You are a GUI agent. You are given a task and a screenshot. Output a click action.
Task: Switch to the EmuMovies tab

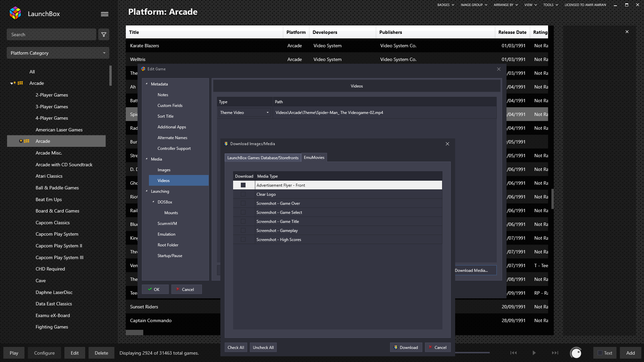pyautogui.click(x=314, y=158)
